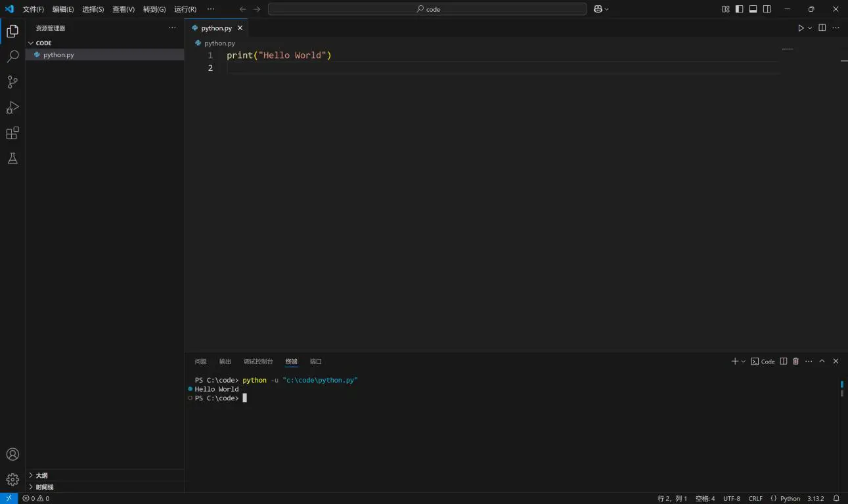Switch to the 输出 panel tab
848x504 pixels.
225,362
